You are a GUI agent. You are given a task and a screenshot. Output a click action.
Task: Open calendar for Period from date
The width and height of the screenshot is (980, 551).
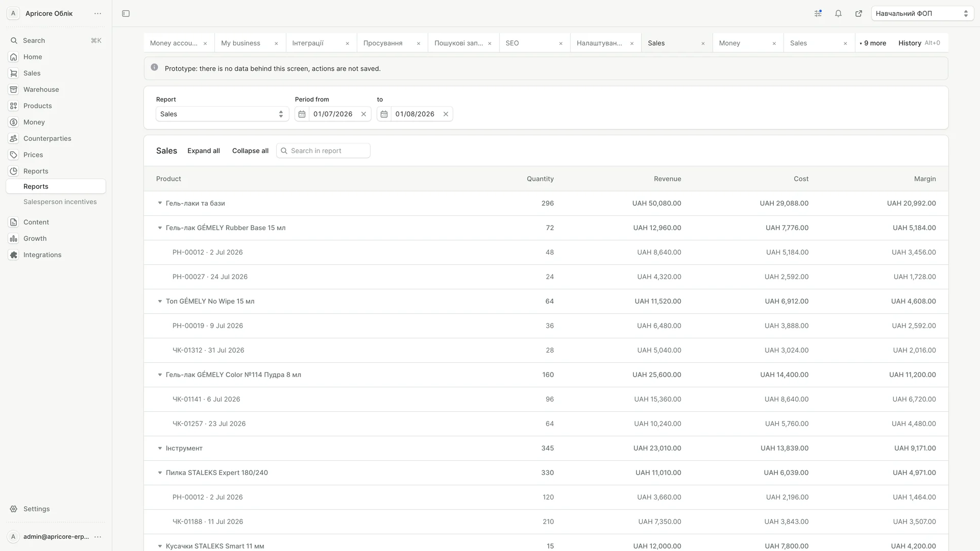pyautogui.click(x=302, y=114)
